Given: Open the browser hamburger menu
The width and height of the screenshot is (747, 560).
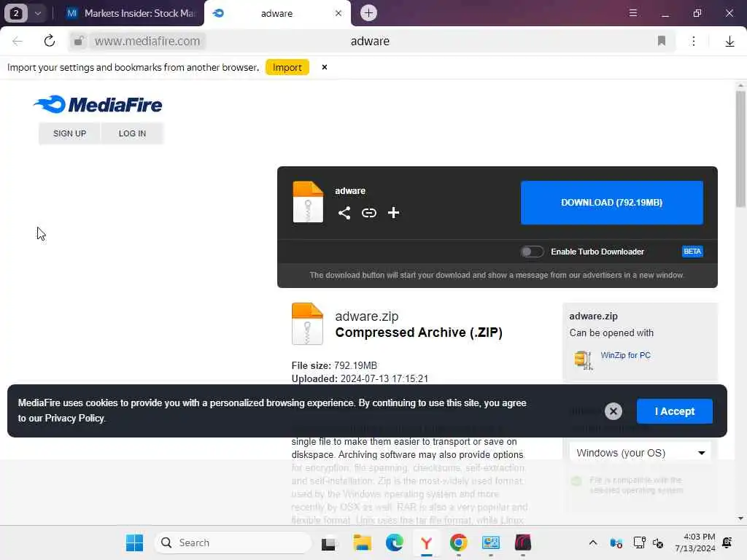Looking at the screenshot, I should (x=632, y=13).
